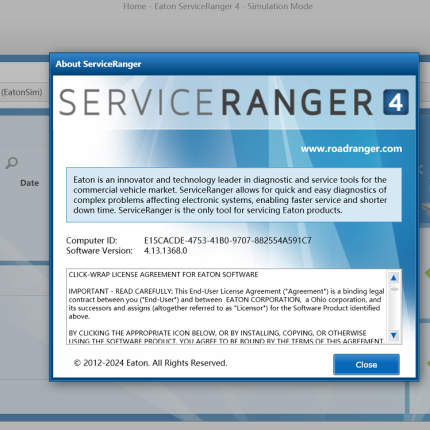Image resolution: width=430 pixels, height=430 pixels.
Task: Click the copyright 2012-2024 Eaton notice
Action: [x=150, y=363]
